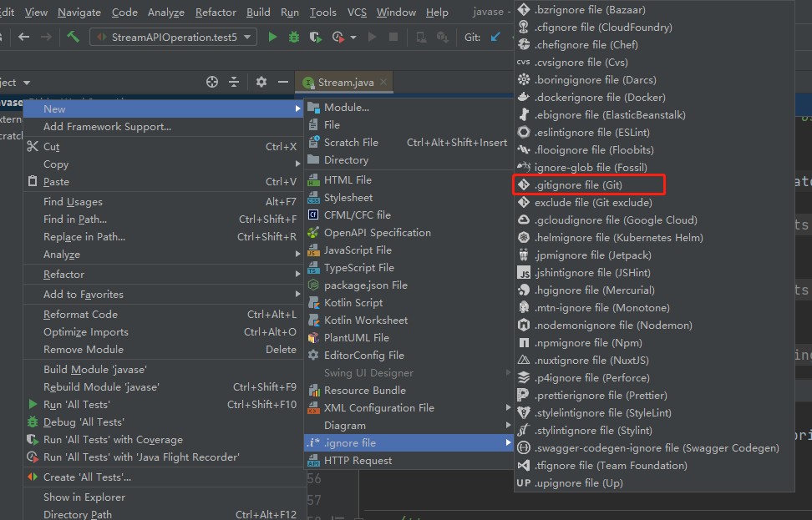Click Reformat Code

163,314
